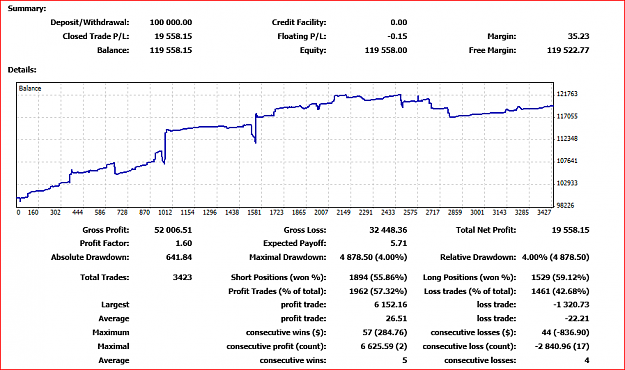
Task: Select the Floating P/L value -0.15
Action: (397, 36)
